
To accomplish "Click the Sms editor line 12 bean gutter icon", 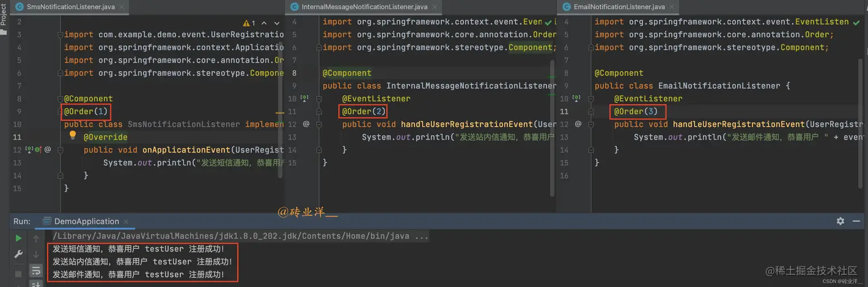I will (30, 149).
